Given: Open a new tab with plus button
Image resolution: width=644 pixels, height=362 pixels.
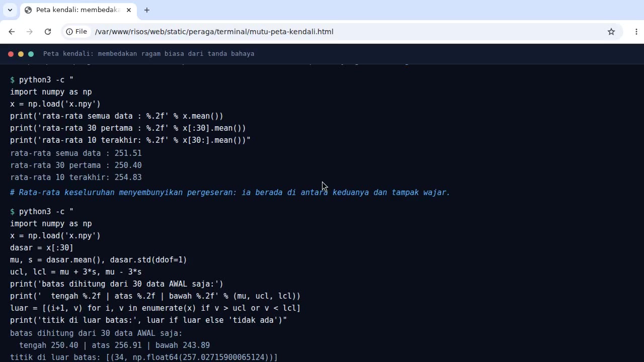Looking at the screenshot, I should coord(147,10).
